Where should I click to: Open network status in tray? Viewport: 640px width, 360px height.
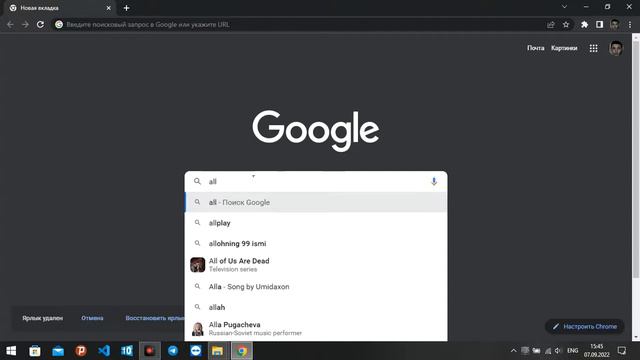tap(548, 351)
